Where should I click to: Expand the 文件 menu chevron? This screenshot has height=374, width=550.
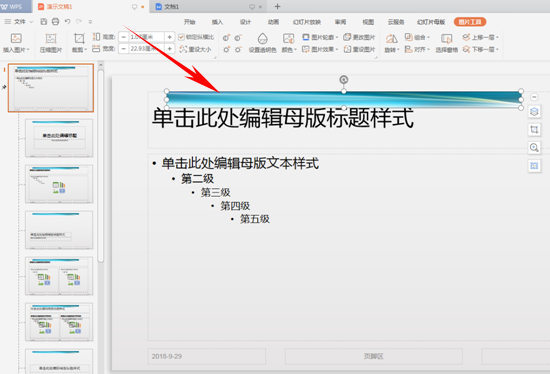click(x=31, y=22)
